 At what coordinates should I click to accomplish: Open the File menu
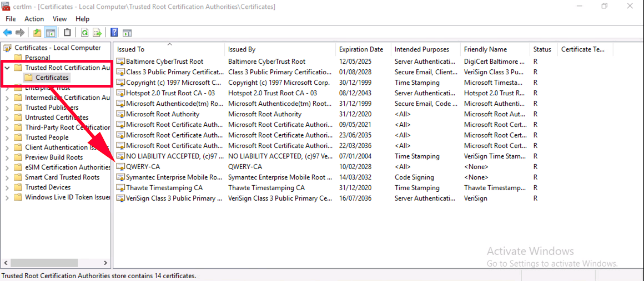(11, 19)
